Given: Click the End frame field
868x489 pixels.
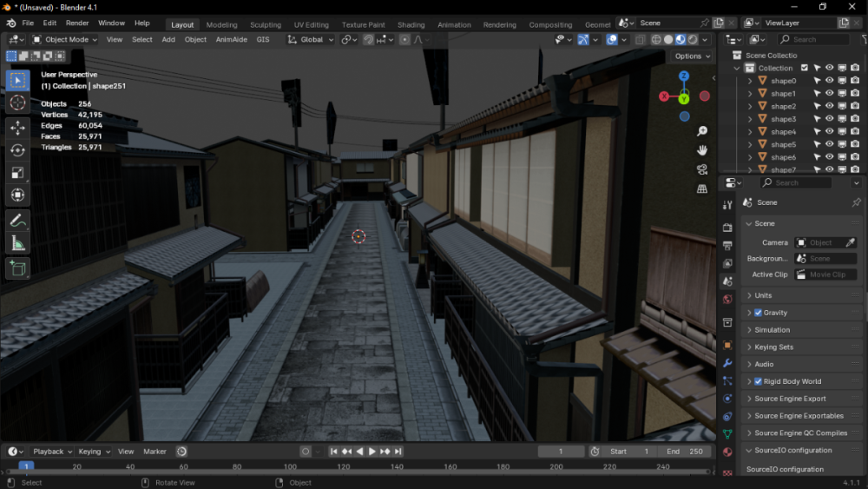Looking at the screenshot, I should click(685, 452).
